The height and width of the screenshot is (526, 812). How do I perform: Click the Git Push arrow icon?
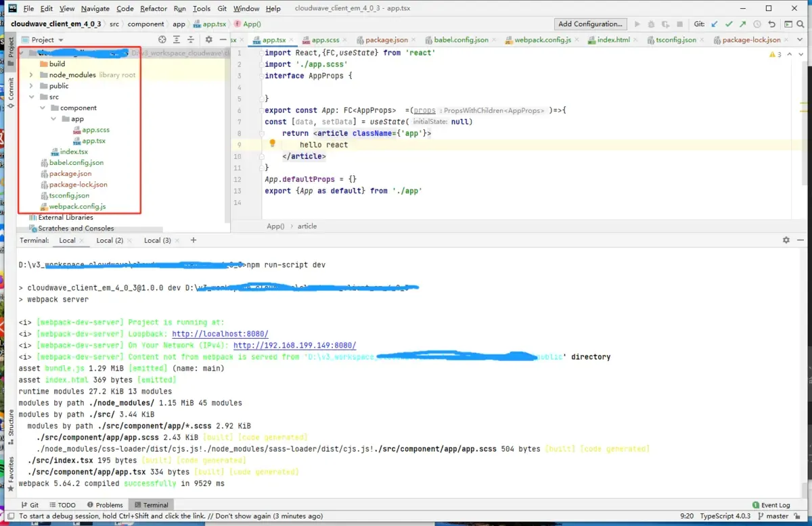tap(743, 24)
